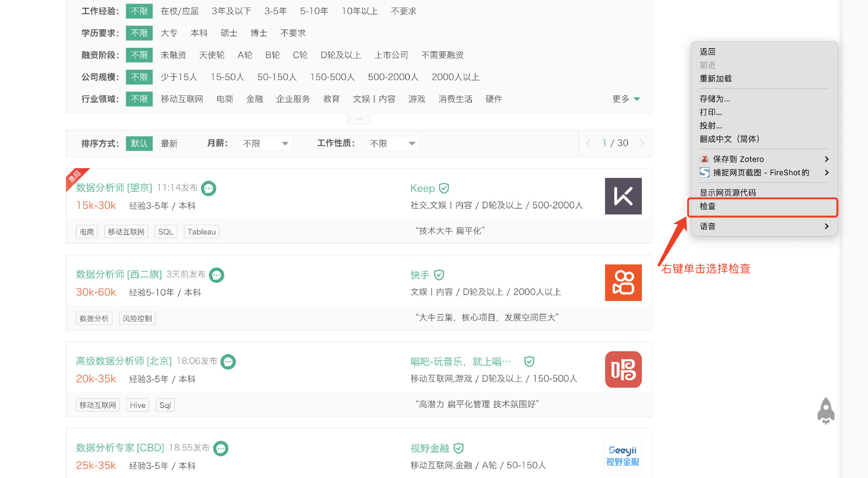
Task: Open the 快手 company link
Action: pos(420,275)
